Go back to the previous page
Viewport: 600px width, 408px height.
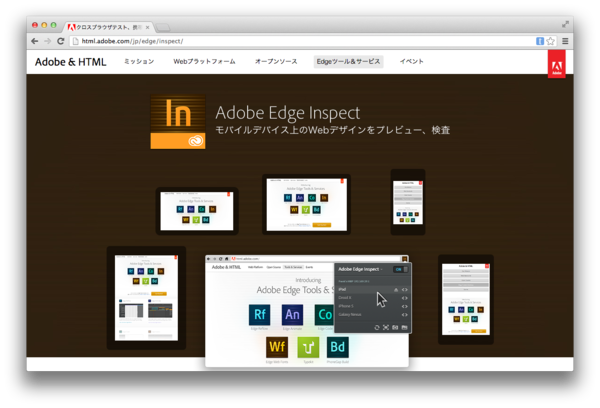coord(35,41)
